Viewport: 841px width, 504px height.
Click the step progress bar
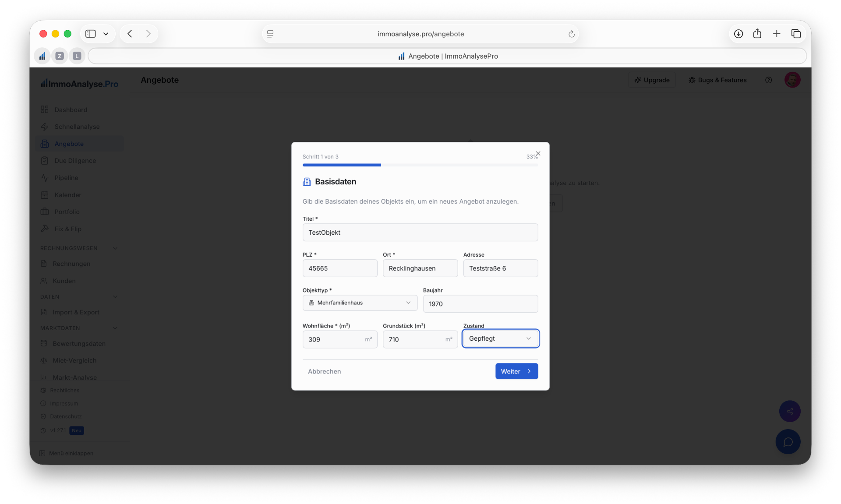(x=420, y=165)
